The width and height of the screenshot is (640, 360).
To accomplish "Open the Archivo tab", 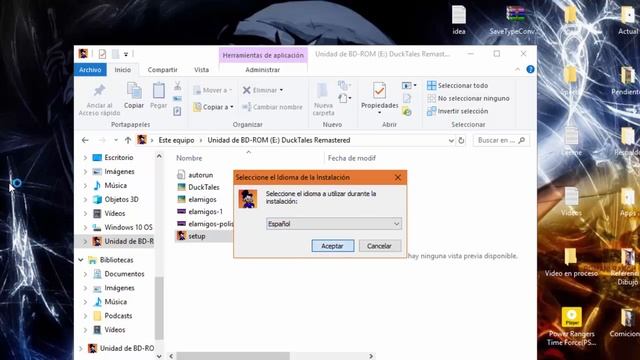I will (90, 70).
